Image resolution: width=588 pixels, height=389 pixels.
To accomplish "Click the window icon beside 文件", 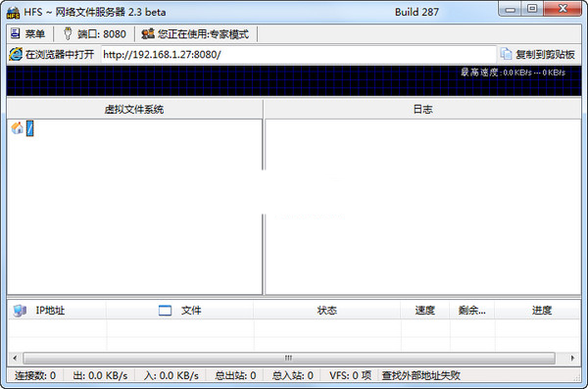I will tap(165, 311).
